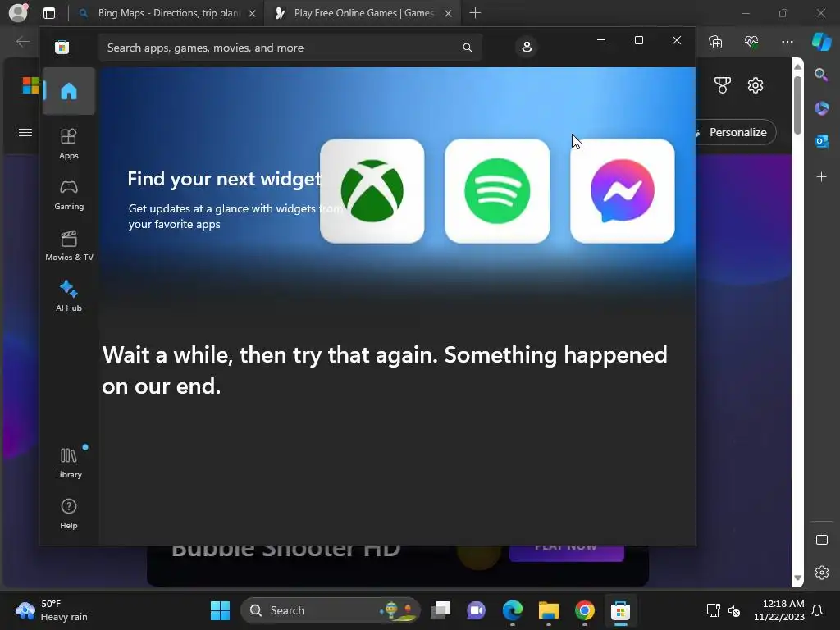Close the Play Free Online Games tab

click(449, 13)
